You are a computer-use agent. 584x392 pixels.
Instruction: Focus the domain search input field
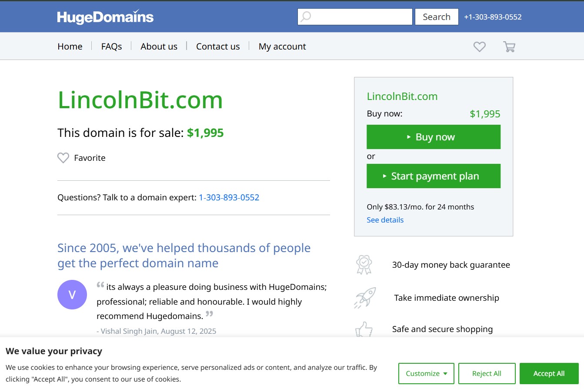pyautogui.click(x=361, y=17)
